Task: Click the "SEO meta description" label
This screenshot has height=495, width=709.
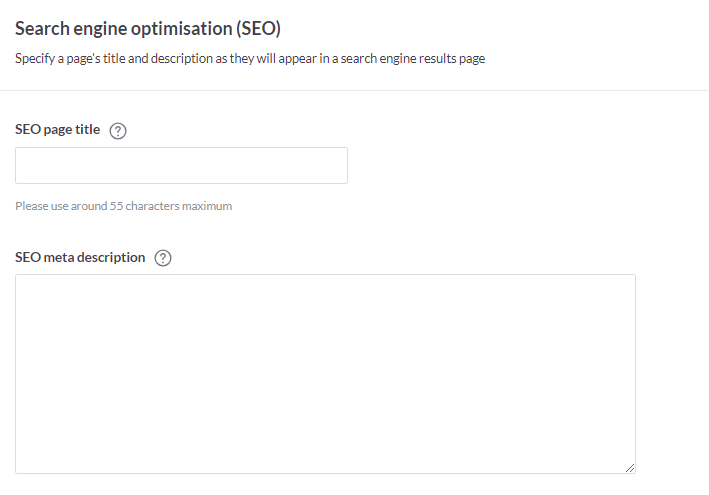Action: 80,258
